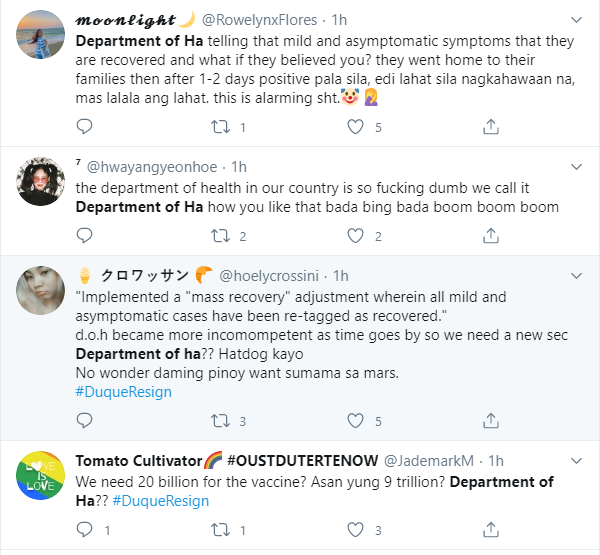This screenshot has width=600, height=555.
Task: Open more options for moonlight tweet
Action: 576,20
